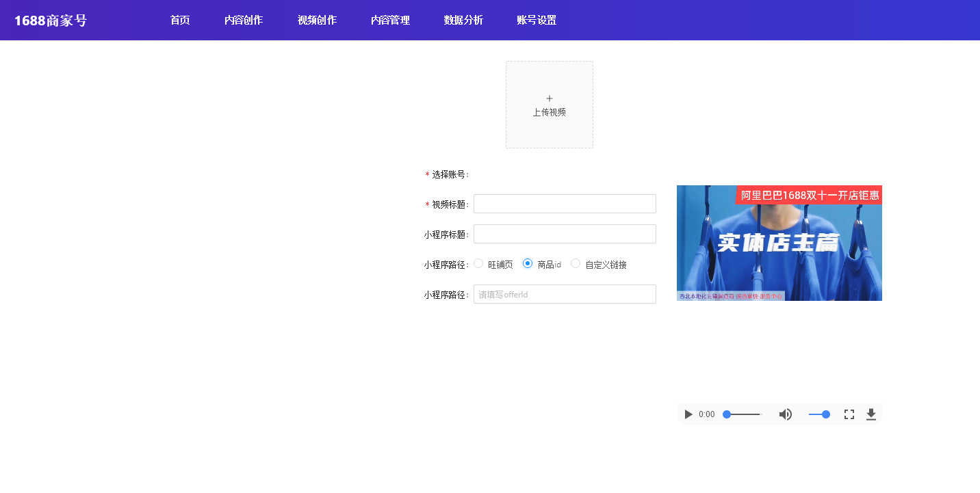
Task: Navigate to 数据分析
Action: [463, 21]
